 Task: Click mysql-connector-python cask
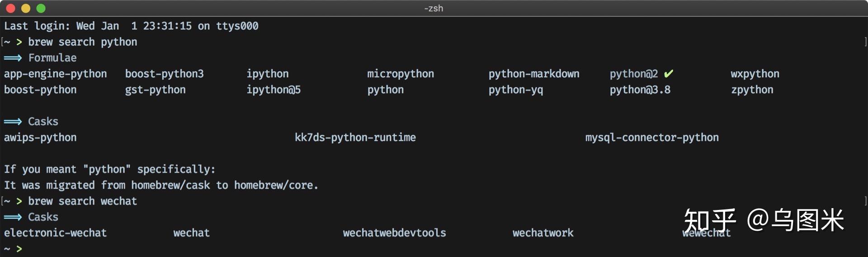click(x=651, y=138)
